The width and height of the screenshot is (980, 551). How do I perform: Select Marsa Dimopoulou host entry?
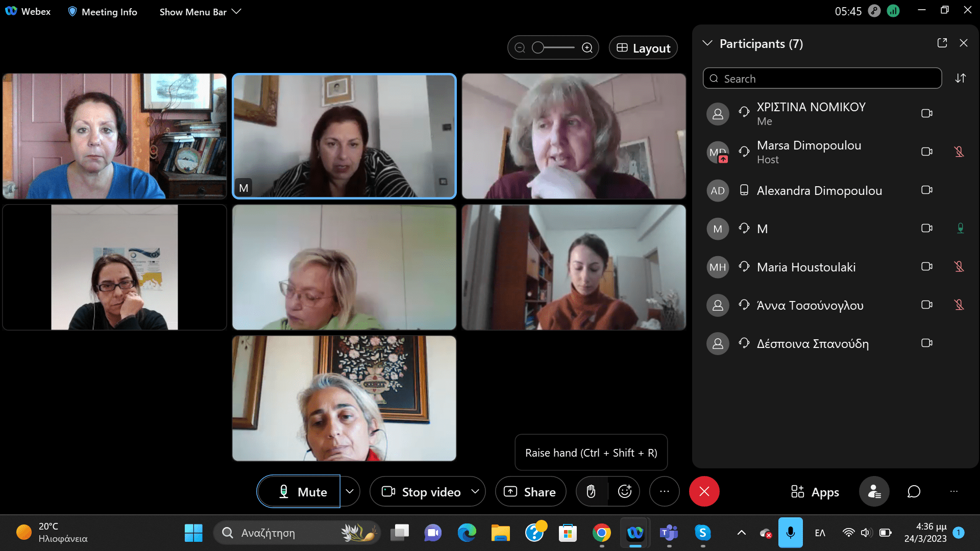click(x=836, y=152)
